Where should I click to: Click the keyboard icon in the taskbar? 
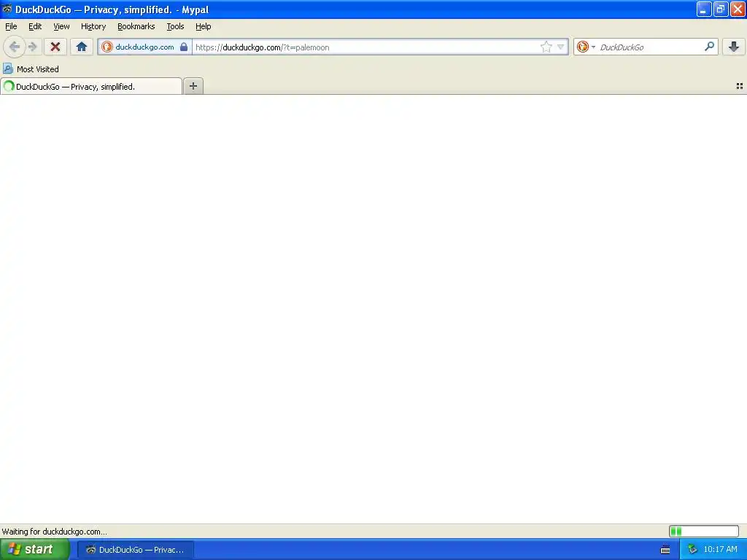point(665,550)
